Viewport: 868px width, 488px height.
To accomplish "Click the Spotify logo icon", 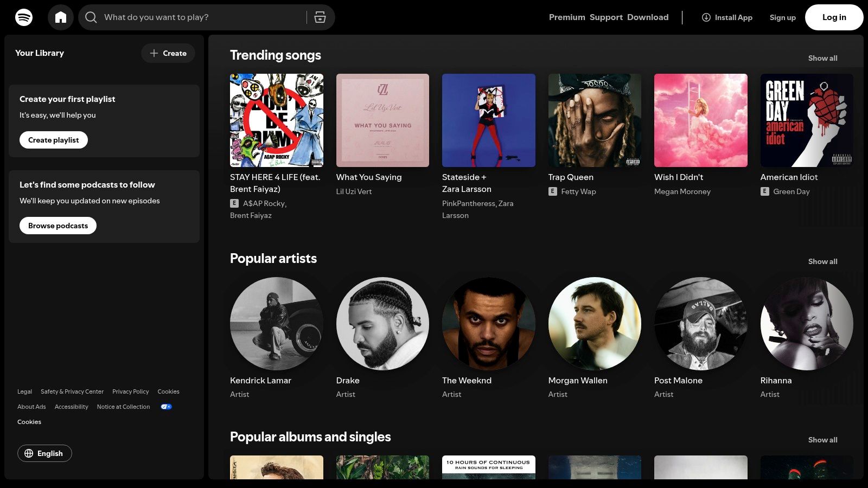I will (22, 17).
